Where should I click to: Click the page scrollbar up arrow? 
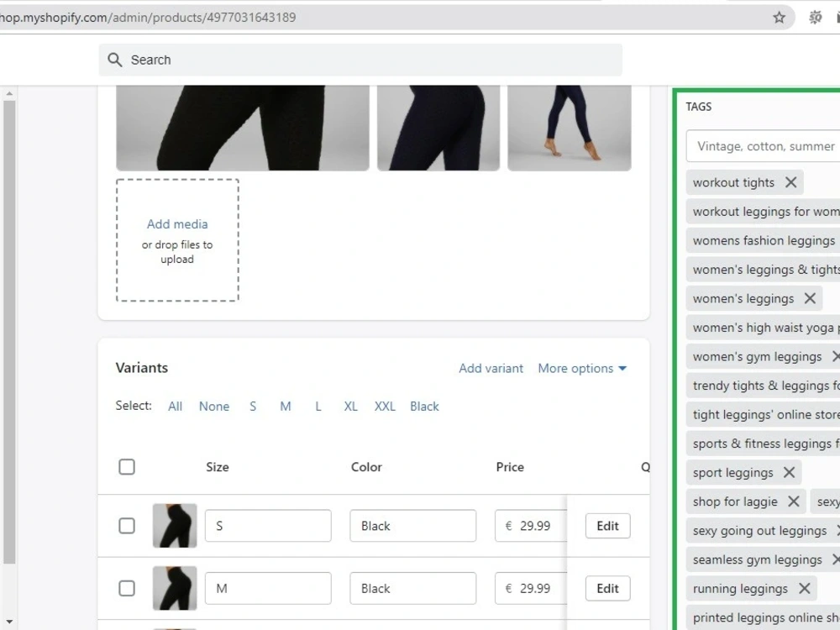point(9,94)
